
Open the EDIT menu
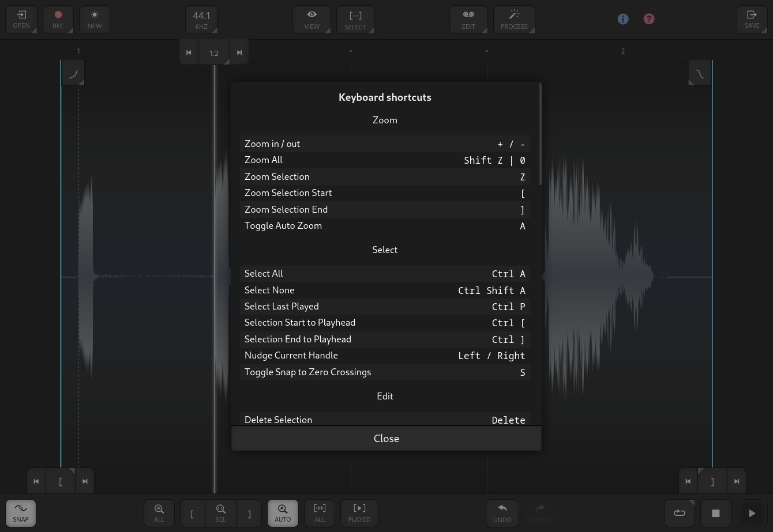(x=468, y=20)
